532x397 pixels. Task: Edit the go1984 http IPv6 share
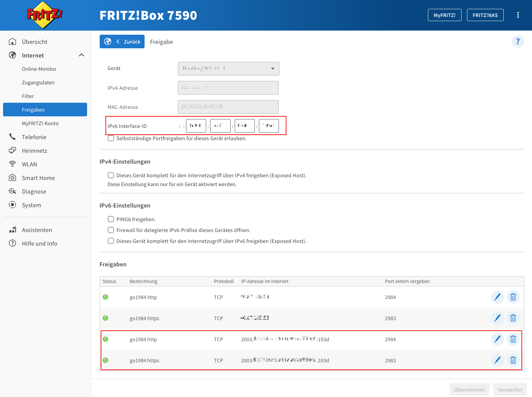pos(497,339)
